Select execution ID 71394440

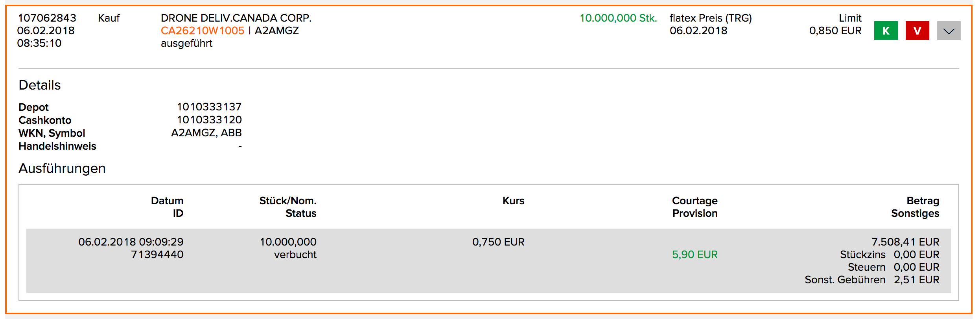pos(157,255)
